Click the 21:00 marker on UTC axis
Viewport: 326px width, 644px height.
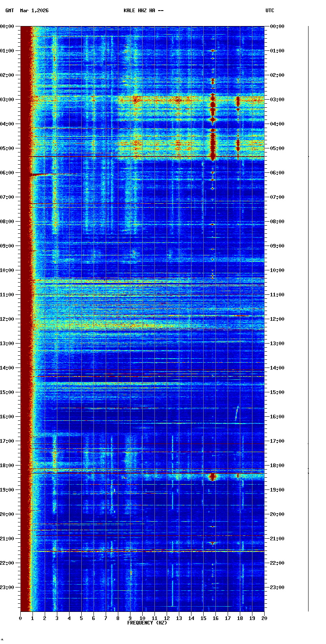pyautogui.click(x=278, y=539)
